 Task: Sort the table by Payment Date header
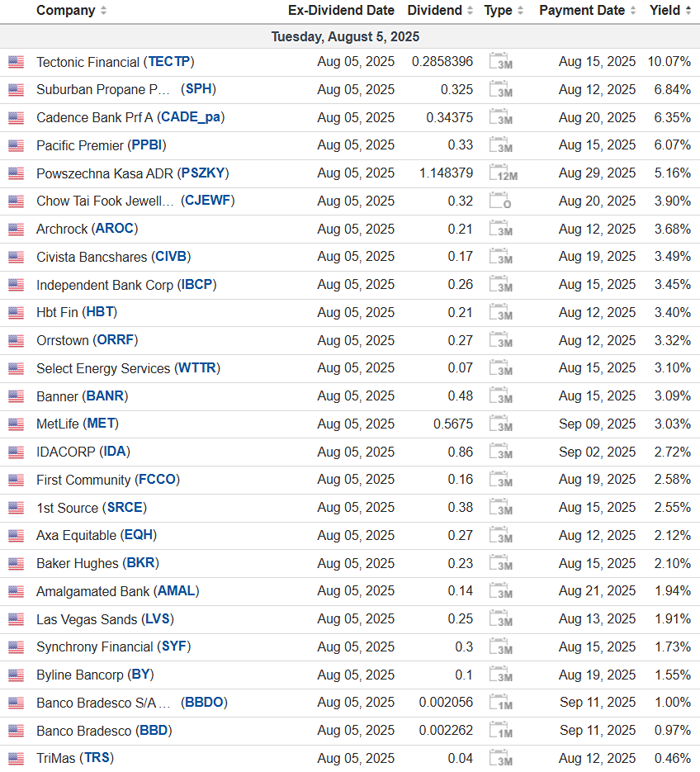click(x=588, y=11)
